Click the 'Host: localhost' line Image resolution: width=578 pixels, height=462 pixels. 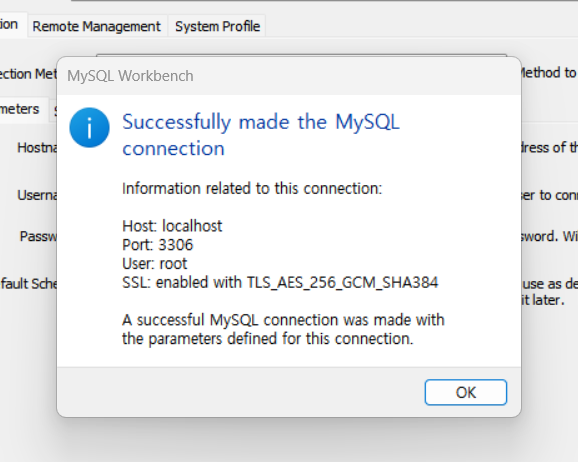[172, 226]
